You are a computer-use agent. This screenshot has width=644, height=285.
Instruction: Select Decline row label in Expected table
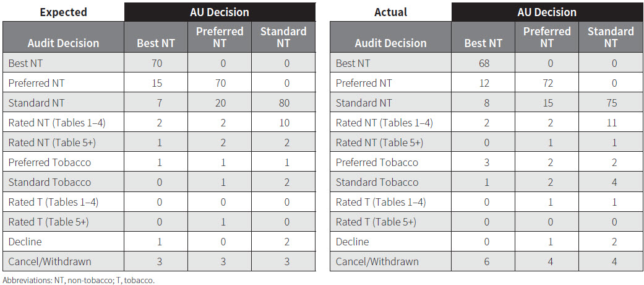(x=24, y=242)
